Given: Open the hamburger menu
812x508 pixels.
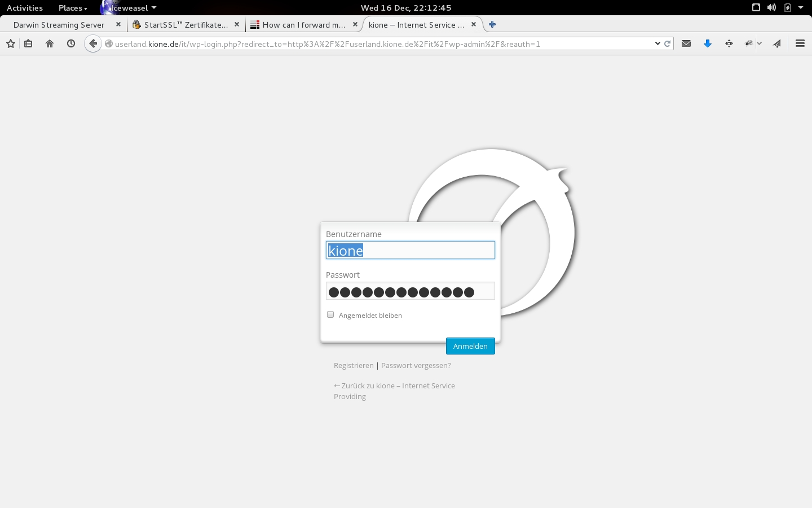Looking at the screenshot, I should pyautogui.click(x=800, y=43).
